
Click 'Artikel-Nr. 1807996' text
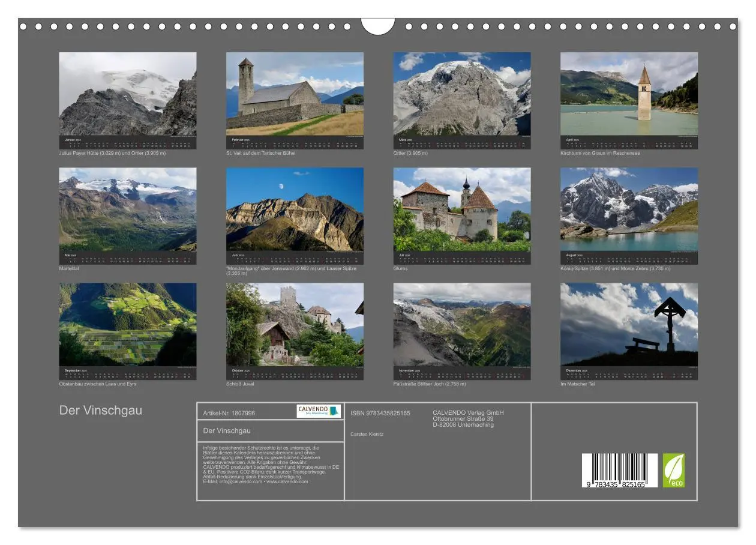(x=229, y=413)
